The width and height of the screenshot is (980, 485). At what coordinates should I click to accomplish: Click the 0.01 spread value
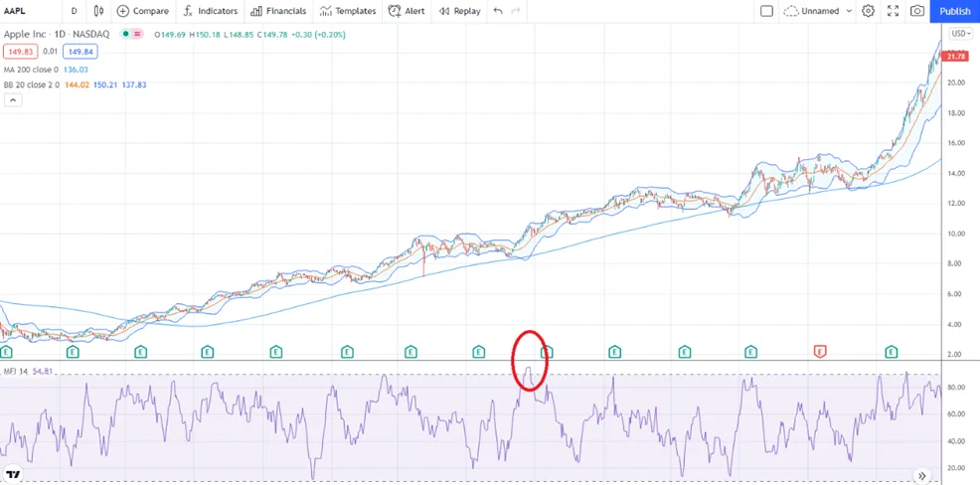(50, 52)
